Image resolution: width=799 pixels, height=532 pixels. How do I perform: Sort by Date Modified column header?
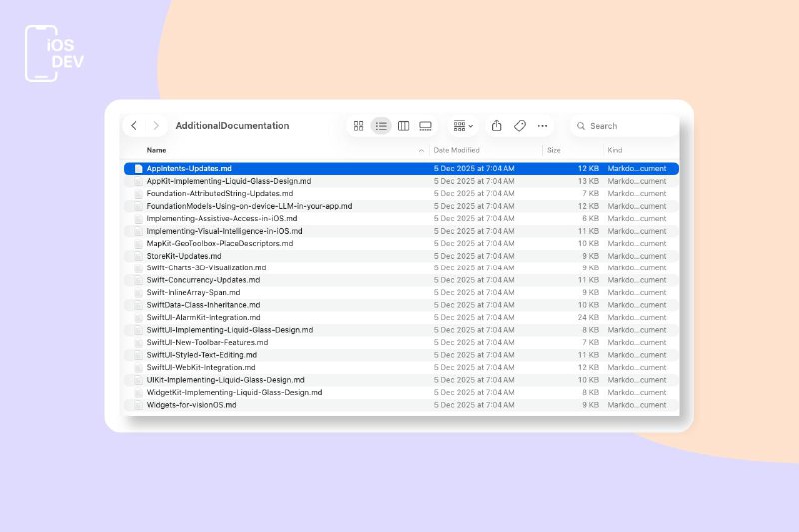(x=457, y=150)
